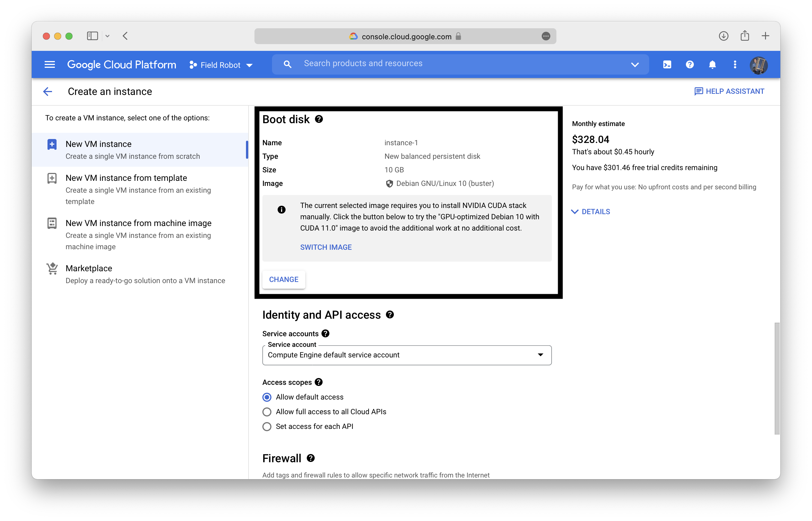Click Safari share icon

[745, 36]
